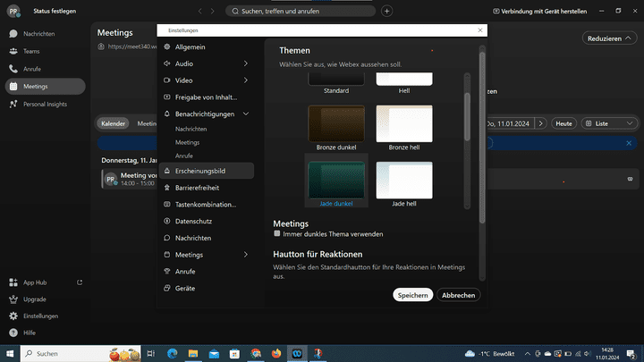This screenshot has height=362, width=644.
Task: Expand the Audio settings category
Action: pyautogui.click(x=246, y=63)
